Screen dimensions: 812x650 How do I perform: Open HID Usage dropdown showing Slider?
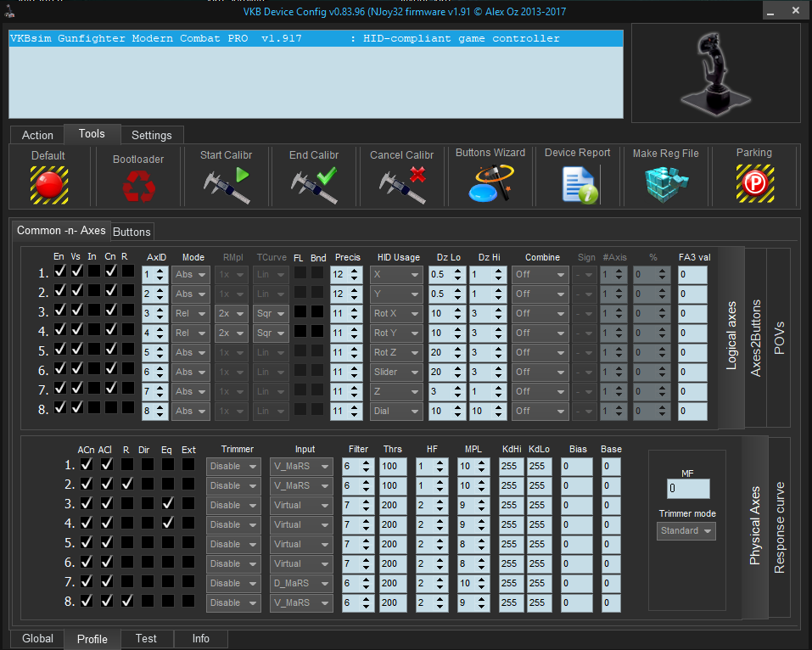396,372
